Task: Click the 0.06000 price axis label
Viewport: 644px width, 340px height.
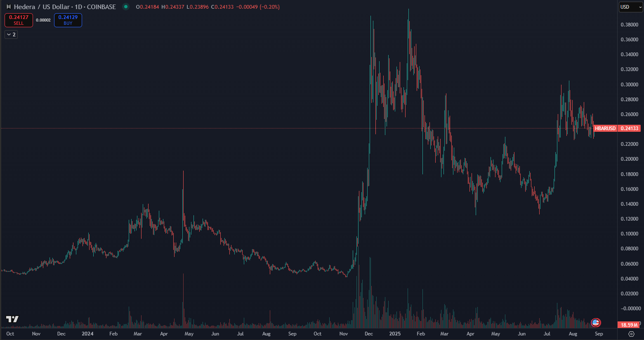Action: pos(630,264)
